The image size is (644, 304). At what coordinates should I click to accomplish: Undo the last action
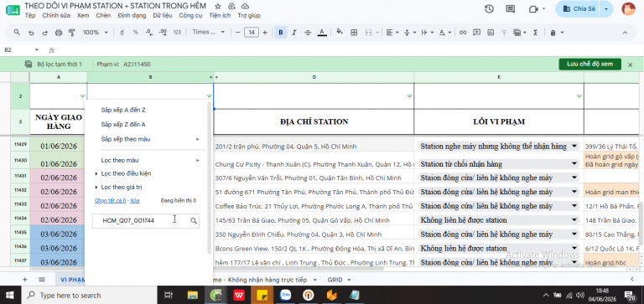[x=31, y=33]
